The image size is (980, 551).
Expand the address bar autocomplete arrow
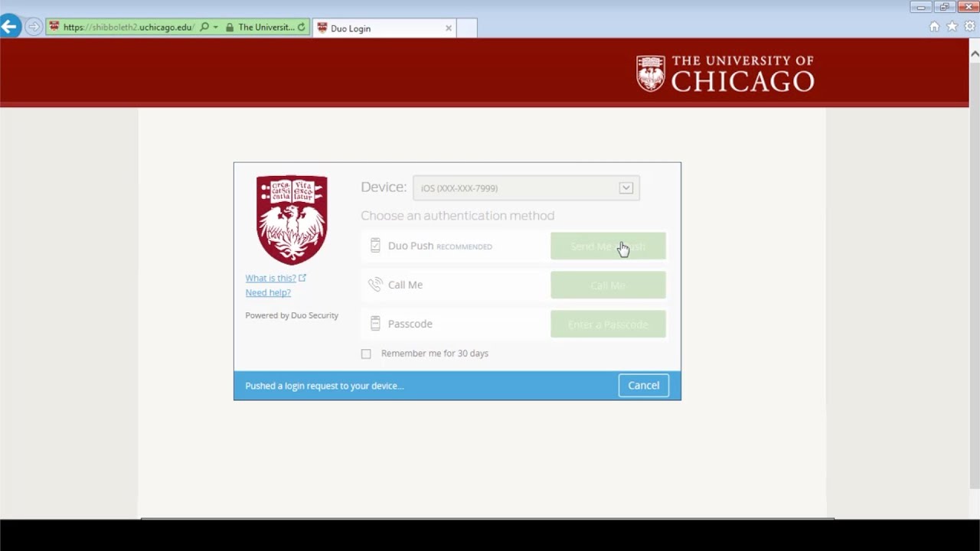[216, 27]
